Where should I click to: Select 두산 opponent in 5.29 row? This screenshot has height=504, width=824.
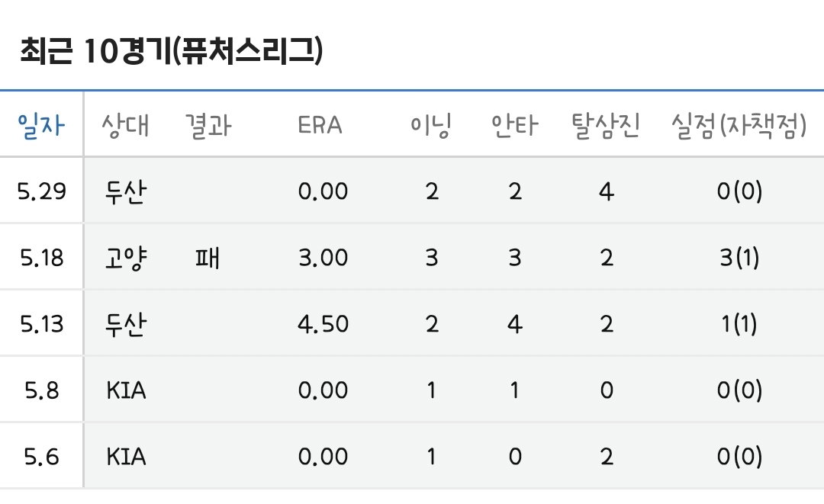pyautogui.click(x=126, y=191)
